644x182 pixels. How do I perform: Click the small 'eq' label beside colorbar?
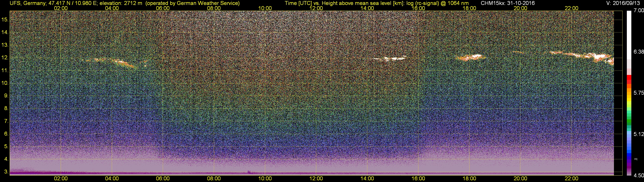(636, 159)
